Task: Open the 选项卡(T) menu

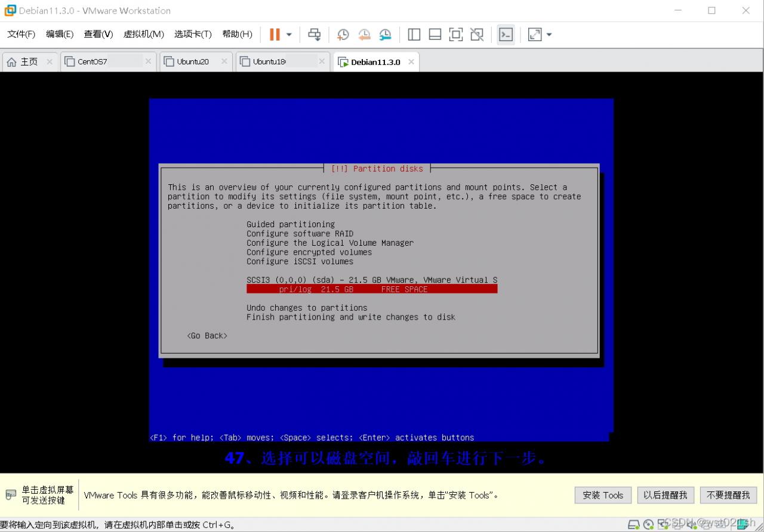Action: pyautogui.click(x=193, y=34)
